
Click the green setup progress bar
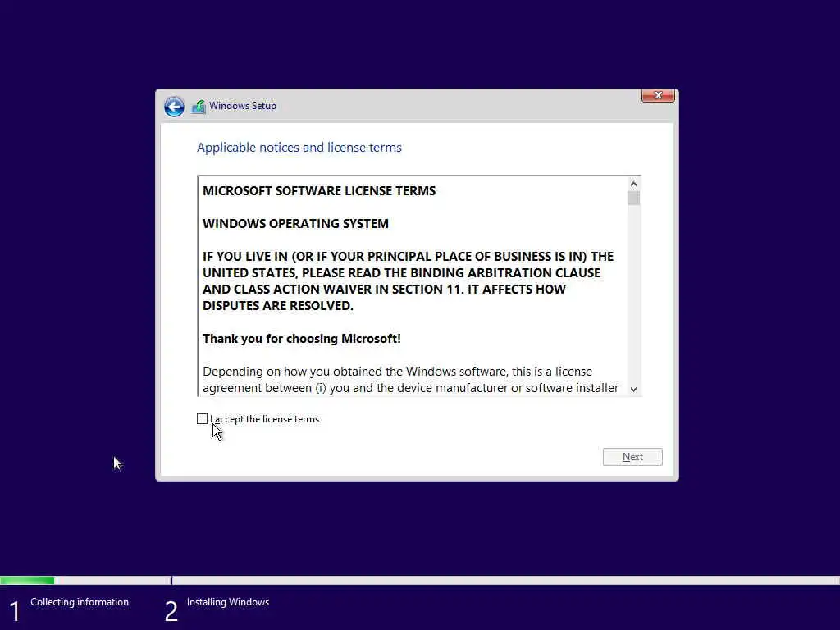tap(27, 580)
